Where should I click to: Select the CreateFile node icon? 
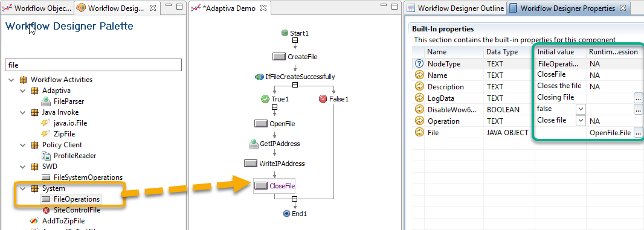(x=279, y=57)
